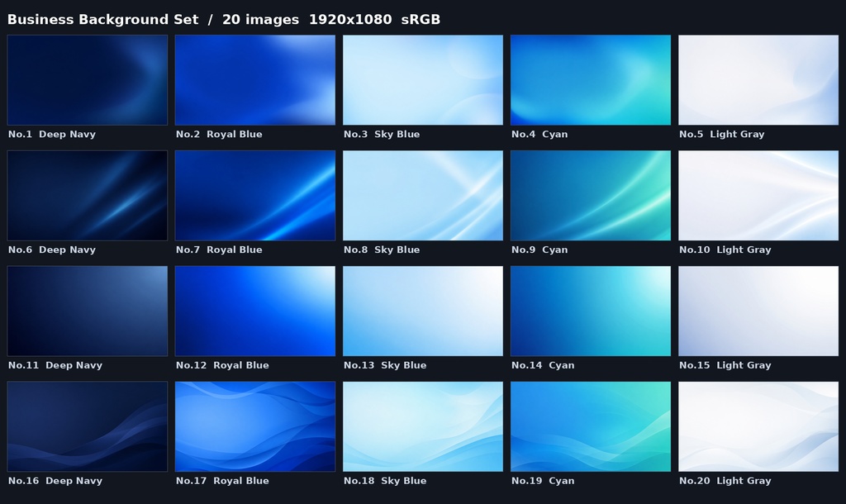Click the "No.6 Deep Navy" caption
This screenshot has width=846, height=504.
(52, 250)
